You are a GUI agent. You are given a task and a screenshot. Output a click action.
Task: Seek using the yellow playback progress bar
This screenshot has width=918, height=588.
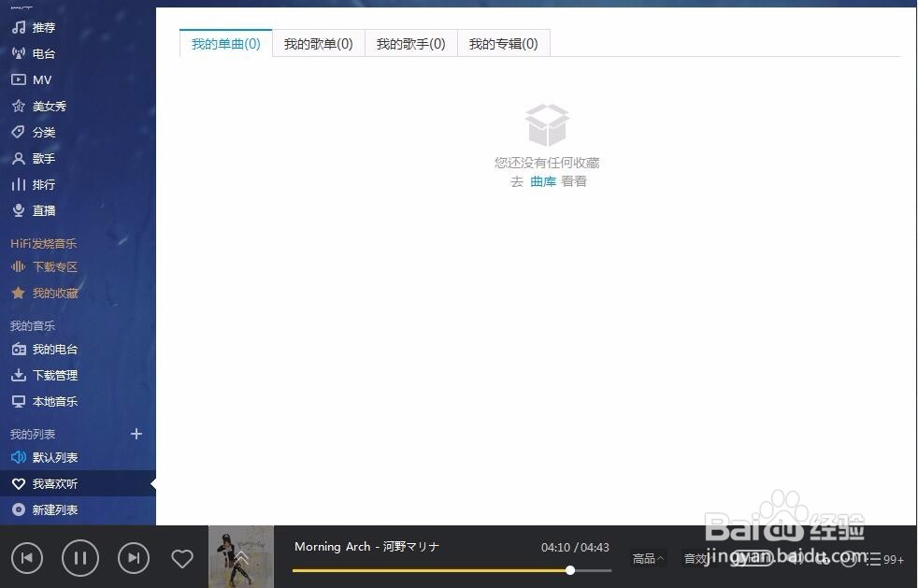click(452, 570)
